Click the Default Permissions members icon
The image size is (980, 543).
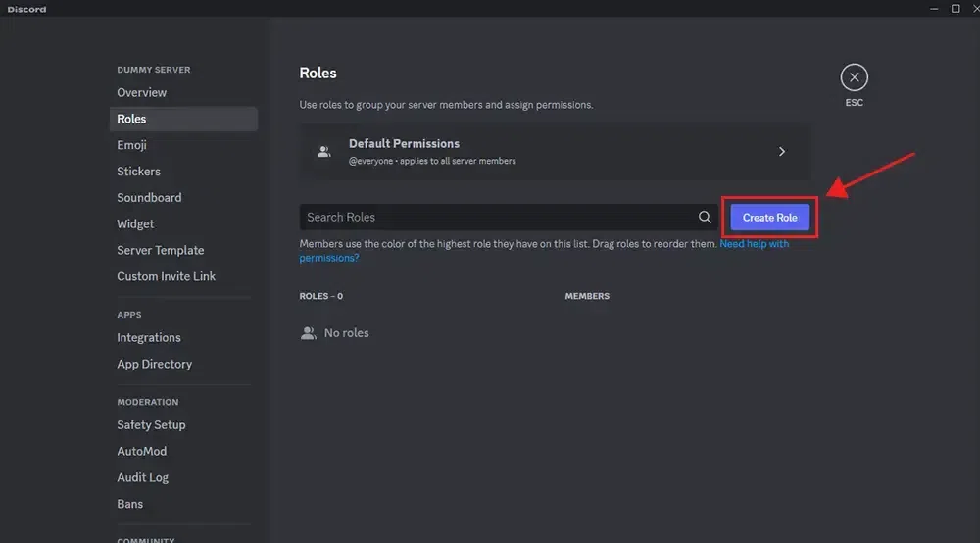point(323,152)
